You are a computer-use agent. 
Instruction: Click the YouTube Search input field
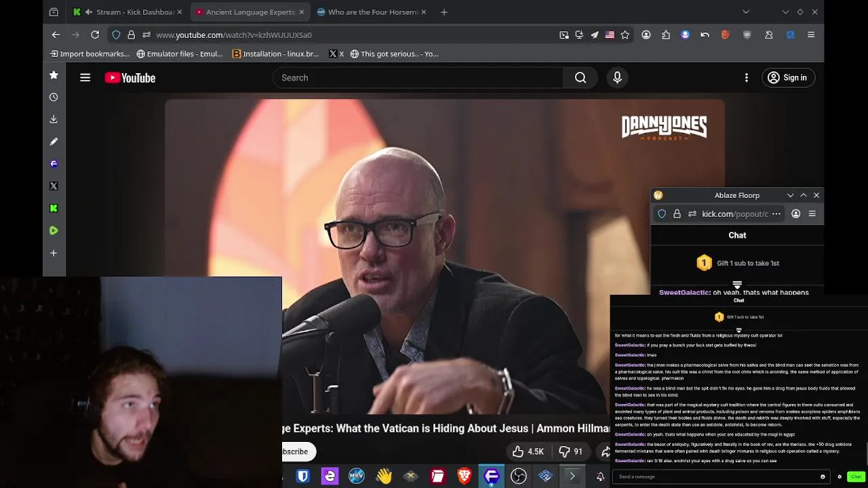(x=418, y=78)
